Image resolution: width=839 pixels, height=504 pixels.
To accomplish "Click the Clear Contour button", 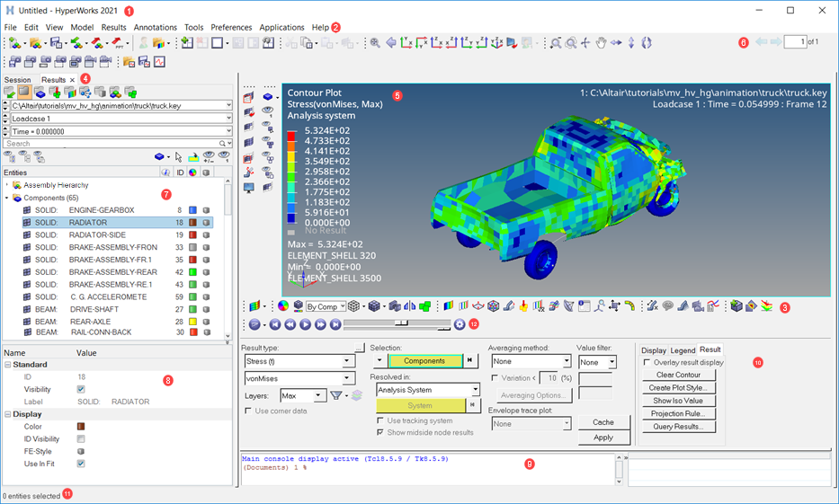I will click(x=678, y=375).
